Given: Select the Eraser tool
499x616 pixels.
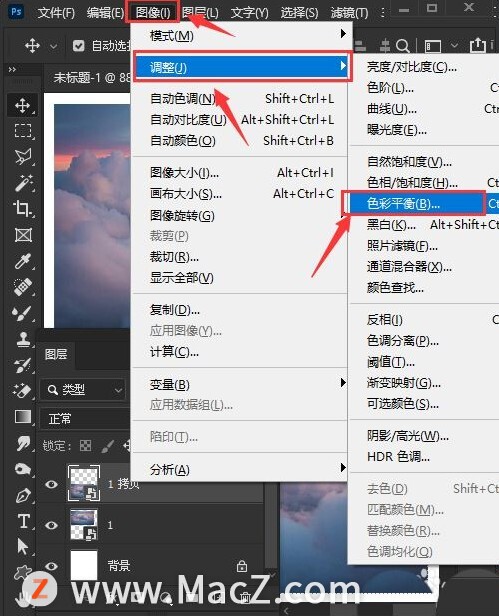Looking at the screenshot, I should tap(22, 391).
